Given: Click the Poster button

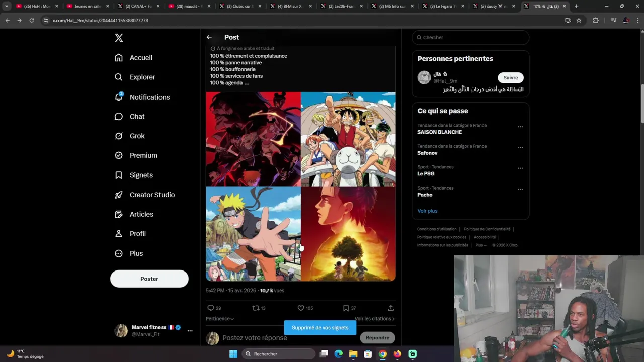Looking at the screenshot, I should click(x=149, y=279).
